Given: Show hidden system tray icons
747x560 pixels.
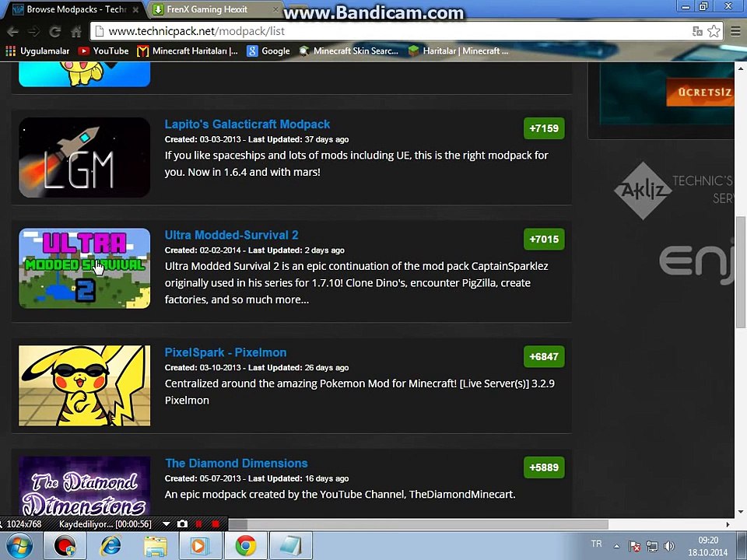Looking at the screenshot, I should (x=616, y=546).
